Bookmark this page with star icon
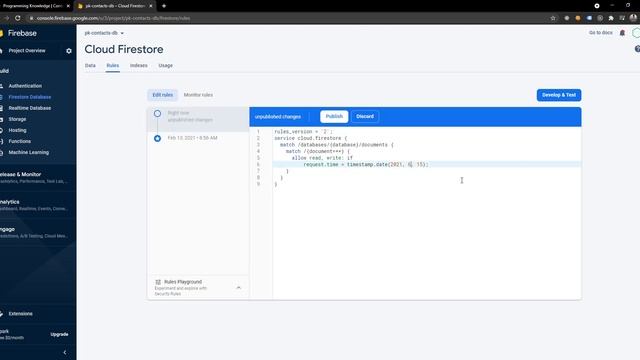The height and width of the screenshot is (360, 640). 553,18
